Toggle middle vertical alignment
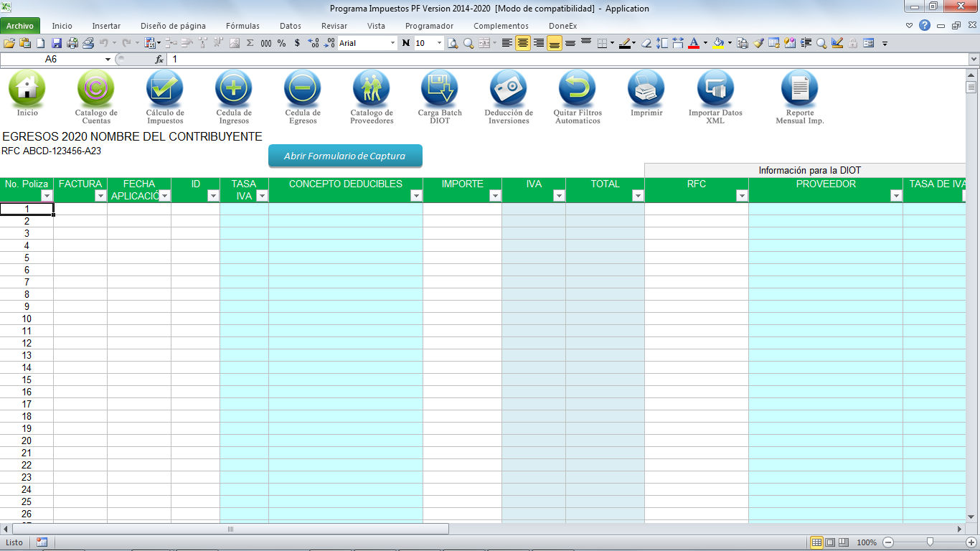This screenshot has width=980, height=551. (570, 43)
